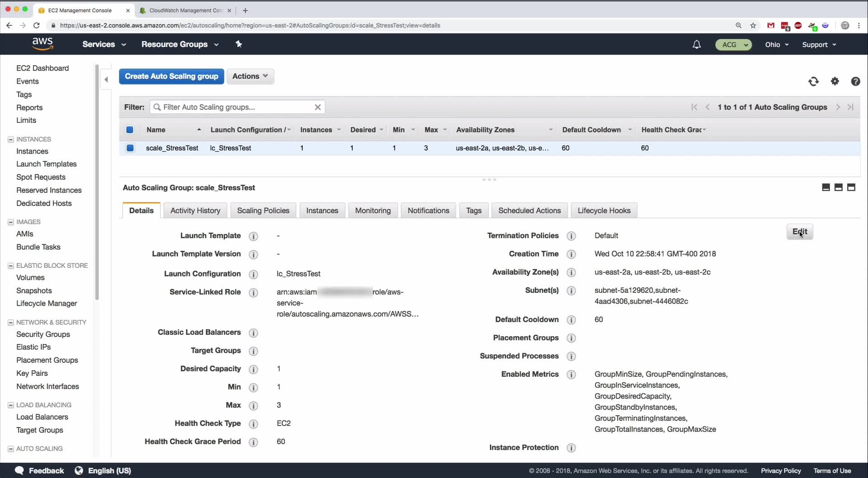Open a new browser tab
Viewport: 868px width, 478px height.
pos(245,10)
